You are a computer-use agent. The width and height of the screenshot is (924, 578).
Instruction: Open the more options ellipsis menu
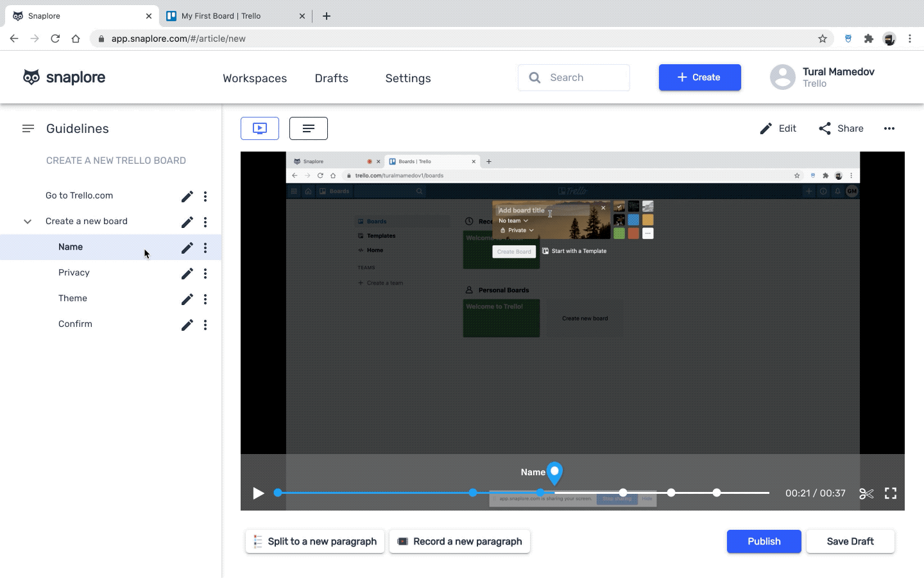[889, 128]
